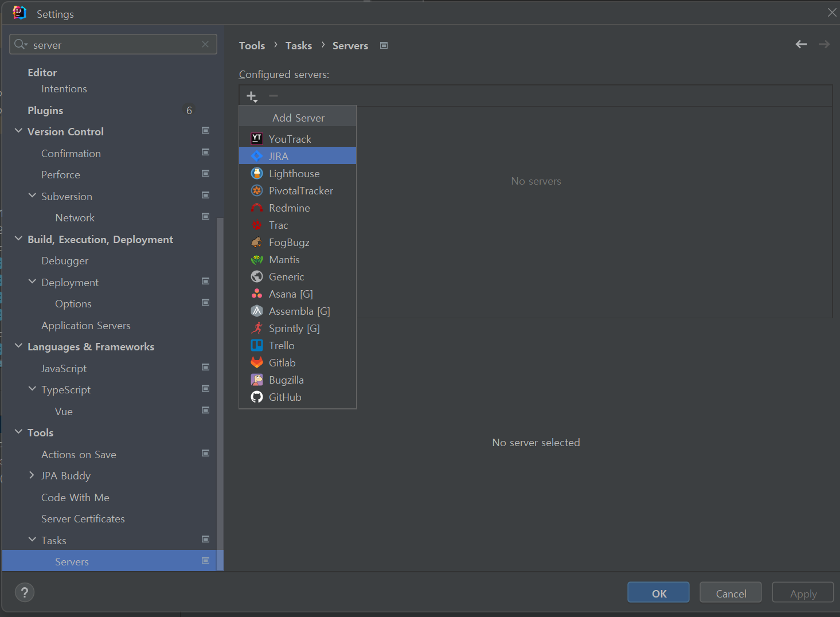Choose Redmine from Add Server menu
Viewport: 840px width, 617px height.
point(298,208)
